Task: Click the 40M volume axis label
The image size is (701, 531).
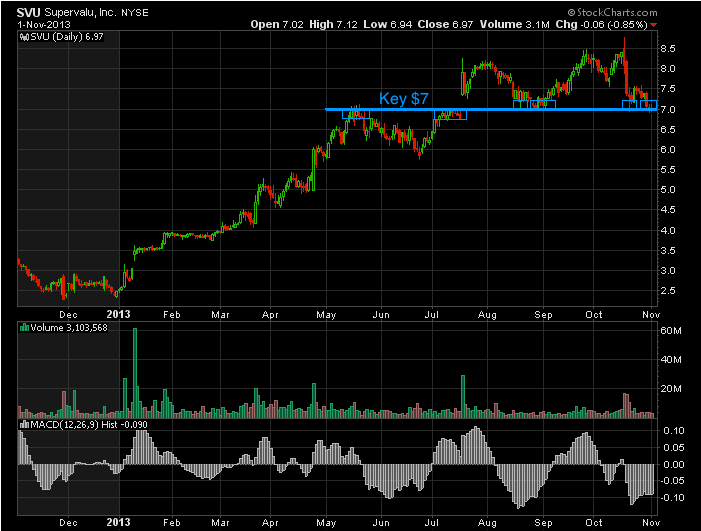Action: [x=671, y=360]
